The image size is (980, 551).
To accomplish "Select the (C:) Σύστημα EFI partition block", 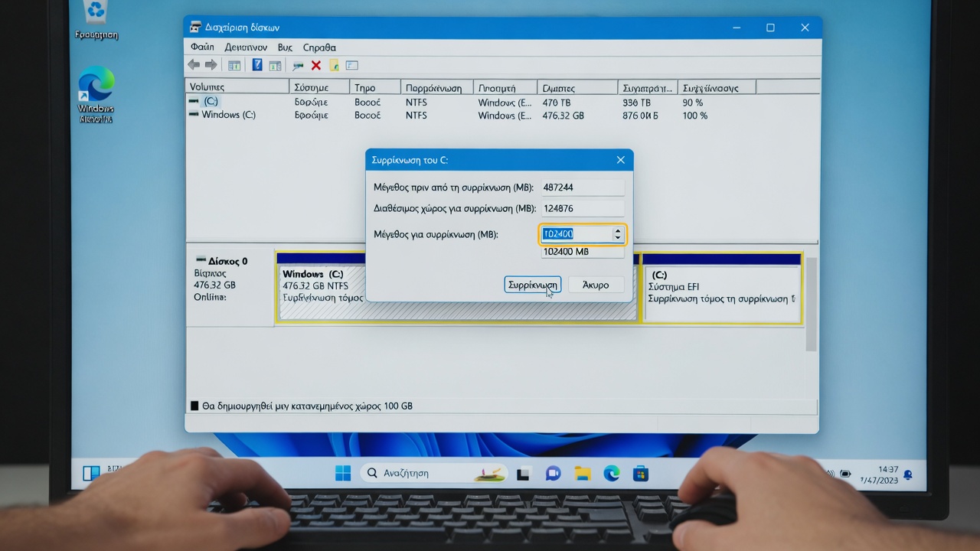I will pyautogui.click(x=721, y=288).
